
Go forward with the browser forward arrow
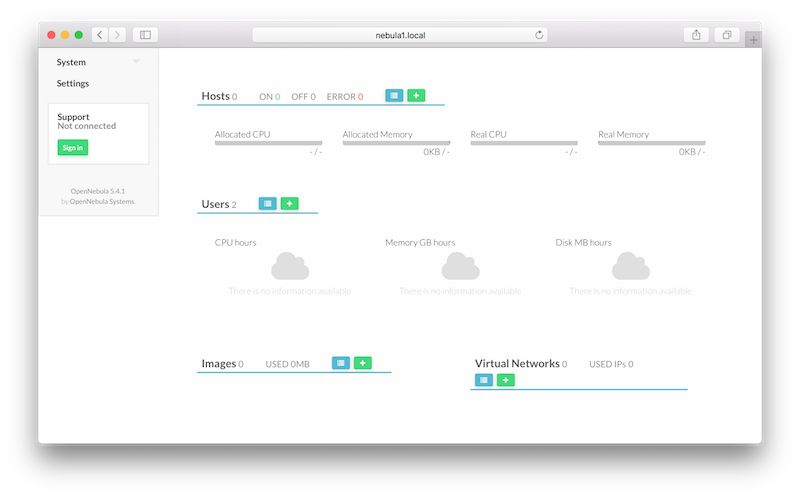pos(118,35)
